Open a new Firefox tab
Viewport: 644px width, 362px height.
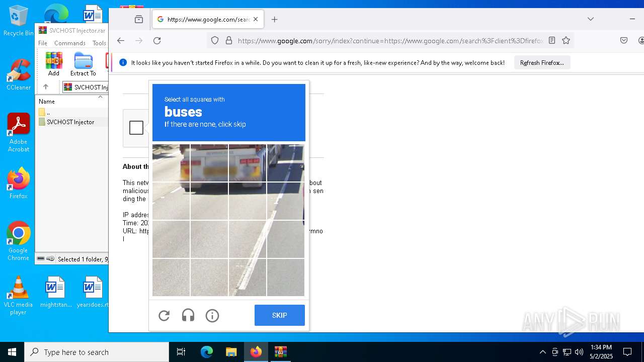point(274,20)
